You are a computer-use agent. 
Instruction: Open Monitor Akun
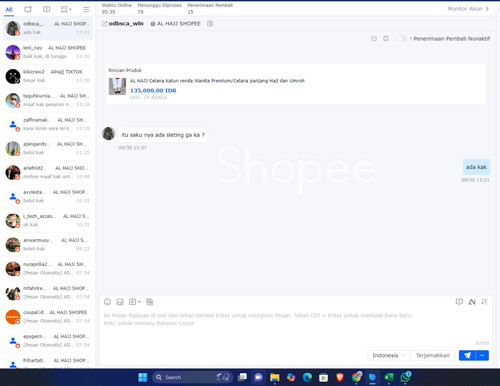pyautogui.click(x=465, y=9)
